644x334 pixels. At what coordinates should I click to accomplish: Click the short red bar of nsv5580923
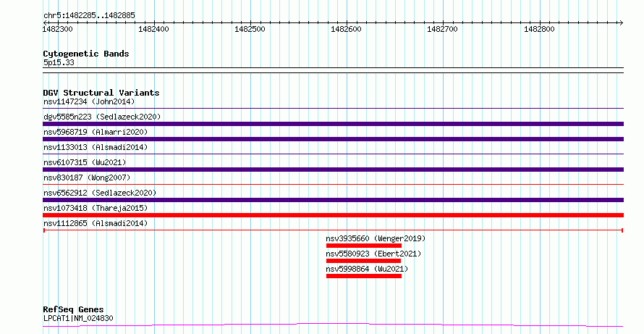tap(363, 261)
